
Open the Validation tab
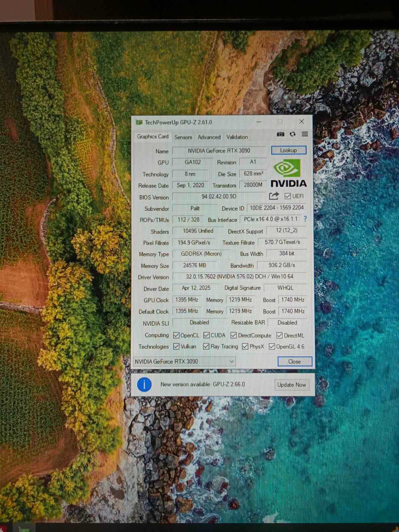(x=237, y=137)
